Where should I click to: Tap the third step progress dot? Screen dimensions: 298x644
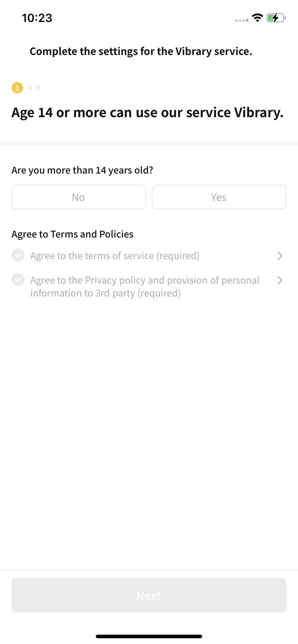[x=38, y=88]
